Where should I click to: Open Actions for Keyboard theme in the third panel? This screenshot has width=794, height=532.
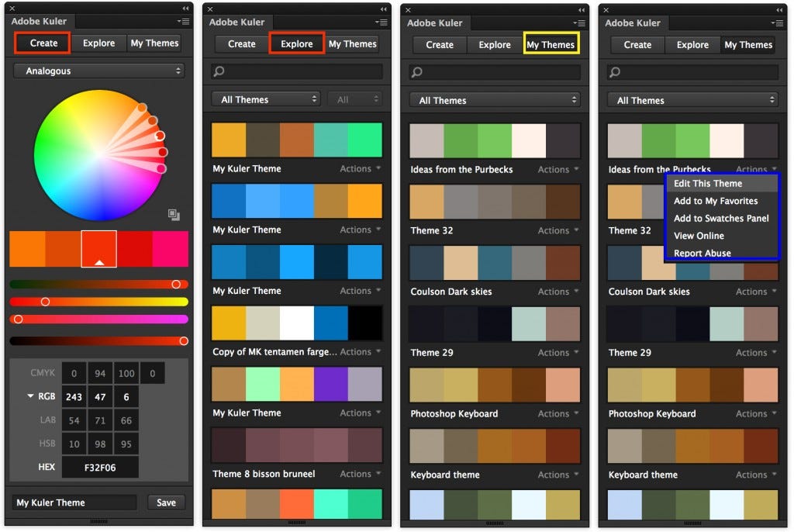tap(558, 475)
